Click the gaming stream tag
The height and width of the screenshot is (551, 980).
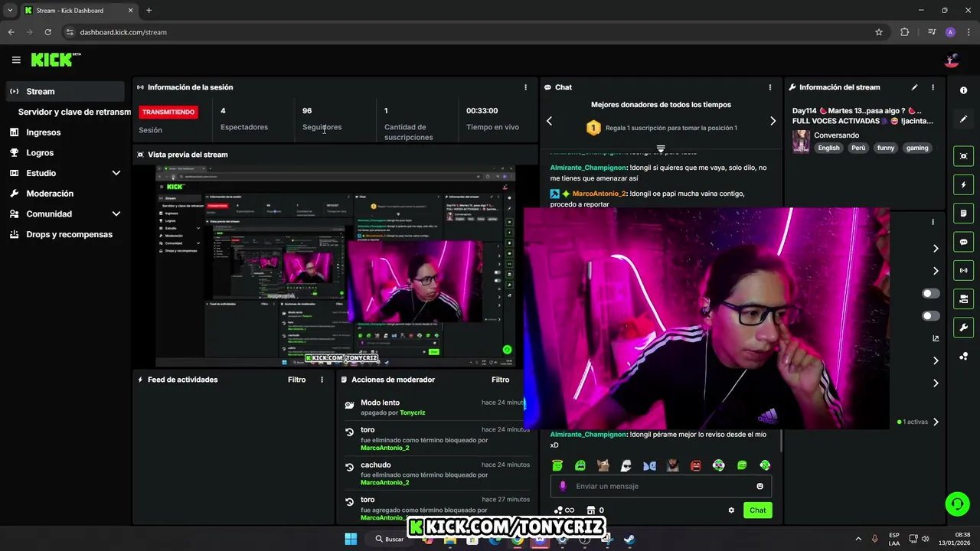[x=917, y=148]
